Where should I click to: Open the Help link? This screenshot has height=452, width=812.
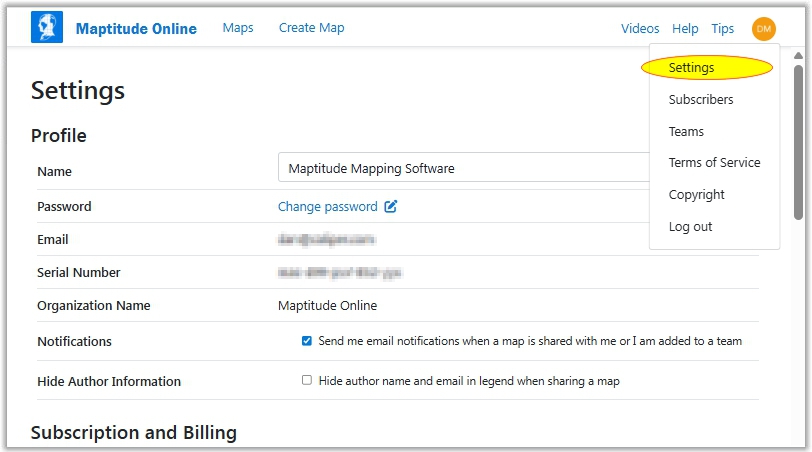point(685,28)
